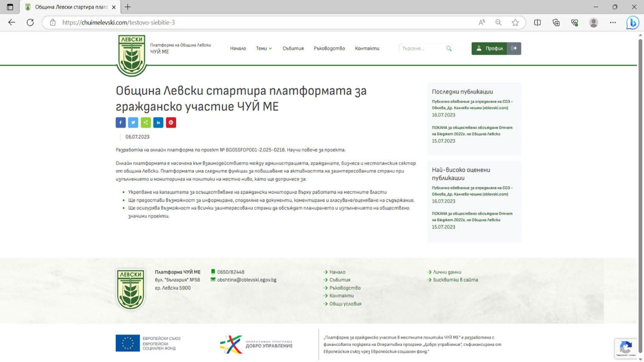
Task: Click the search magnifier icon
Action: click(449, 48)
